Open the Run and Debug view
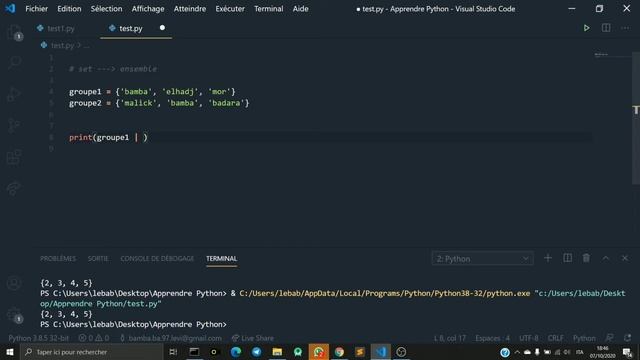The height and width of the screenshot is (360, 640). pyautogui.click(x=14, y=94)
